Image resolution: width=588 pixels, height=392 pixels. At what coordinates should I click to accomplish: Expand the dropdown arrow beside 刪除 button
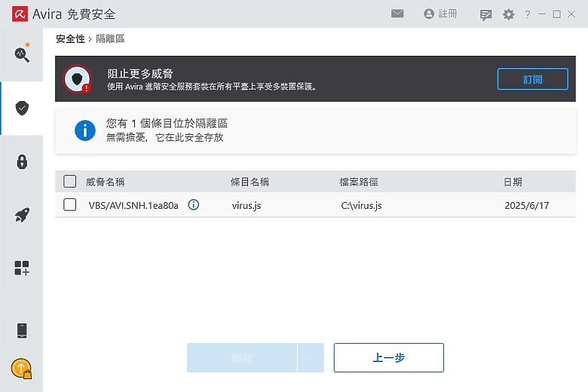click(311, 357)
